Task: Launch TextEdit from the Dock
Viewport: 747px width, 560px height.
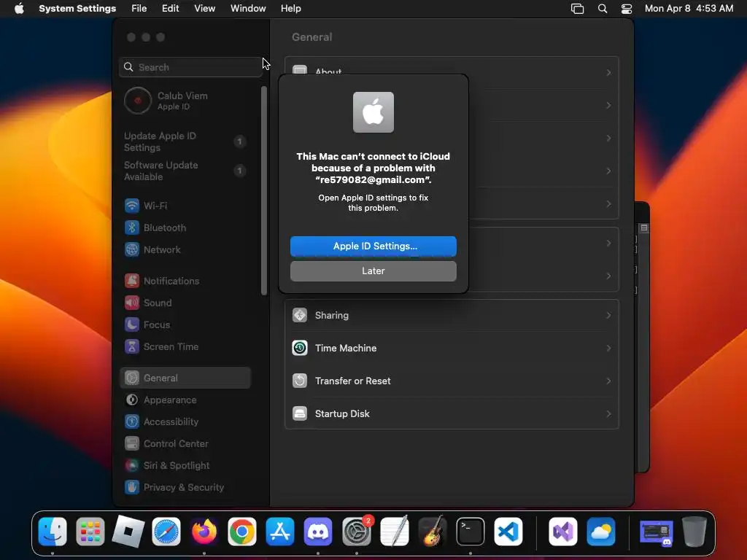Action: (395, 532)
